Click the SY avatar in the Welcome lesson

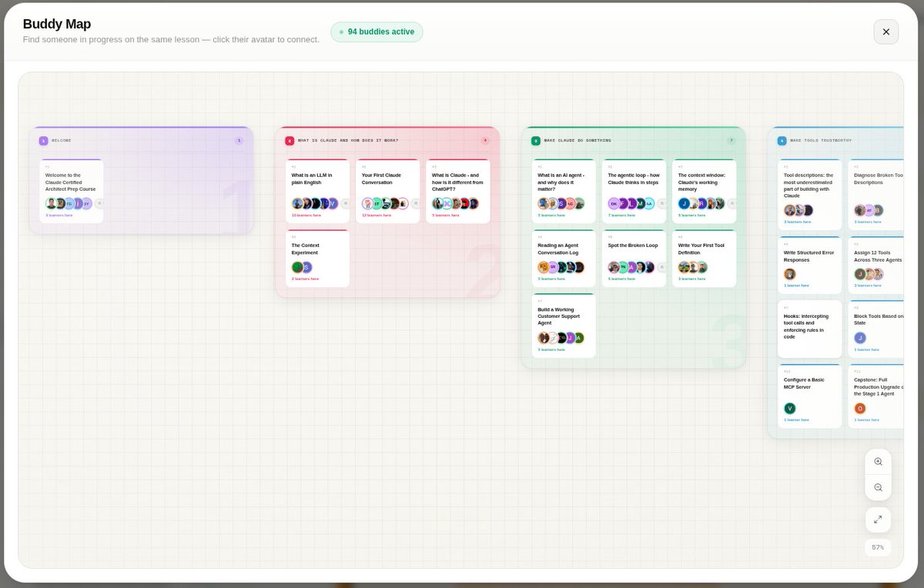pos(86,203)
